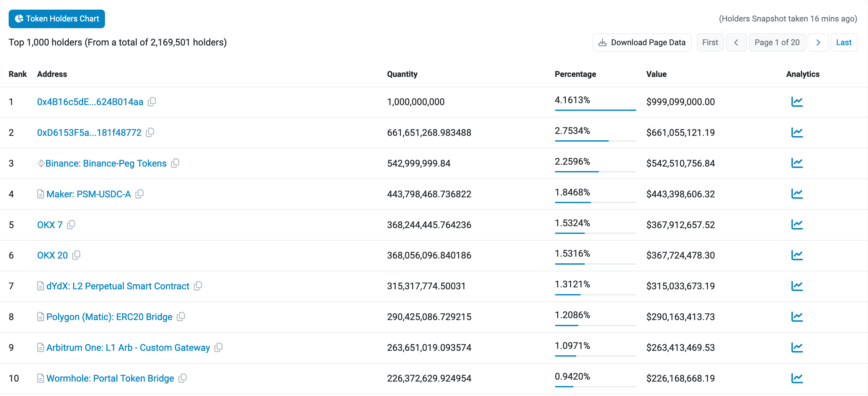Image resolution: width=868 pixels, height=396 pixels.
Task: Copy address 0x4B16c5dE...624B014aa
Action: click(152, 102)
